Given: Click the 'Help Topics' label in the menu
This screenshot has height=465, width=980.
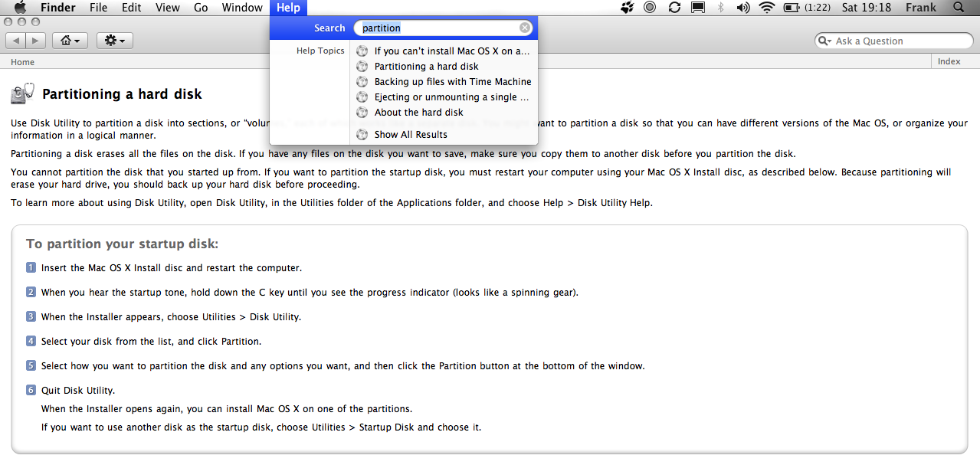Looking at the screenshot, I should (x=320, y=51).
